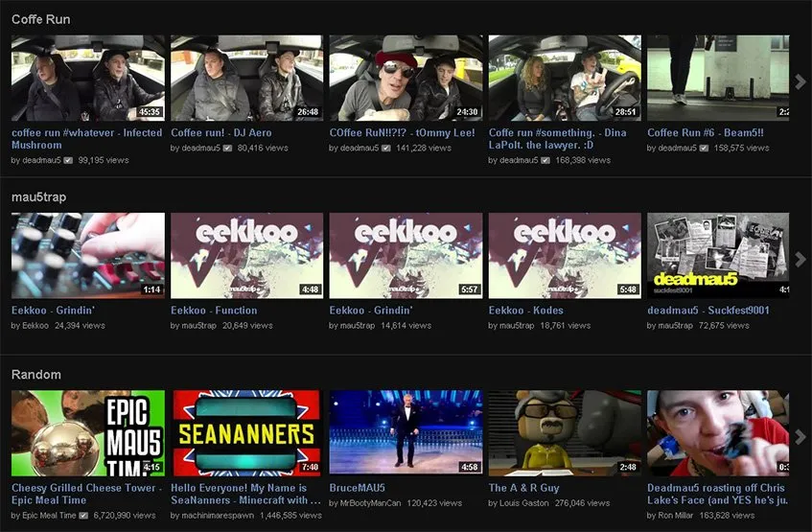Open 'Coffe run #something - Dina LaPolt' title
This screenshot has width=812, height=532.
[x=558, y=139]
